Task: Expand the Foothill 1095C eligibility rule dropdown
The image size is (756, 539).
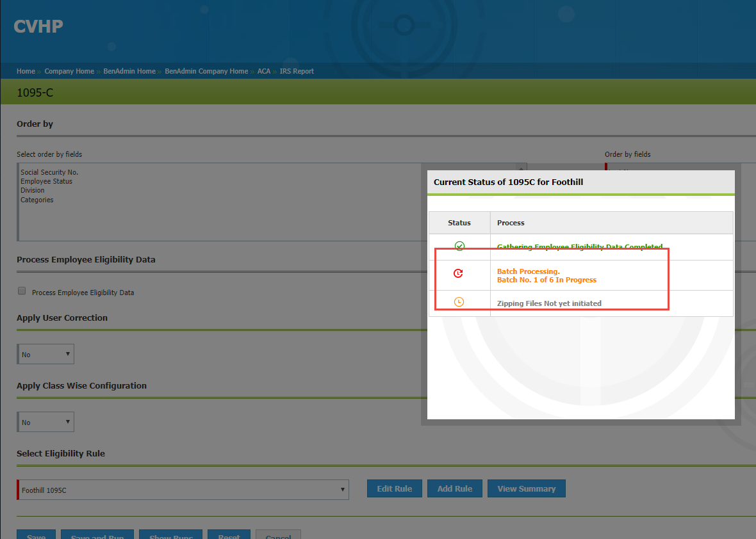Action: (183, 490)
